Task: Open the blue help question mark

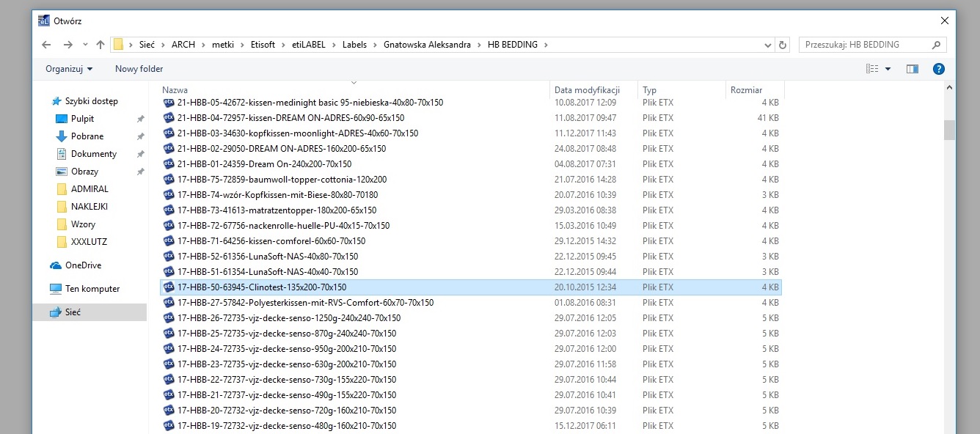Action: pos(938,69)
